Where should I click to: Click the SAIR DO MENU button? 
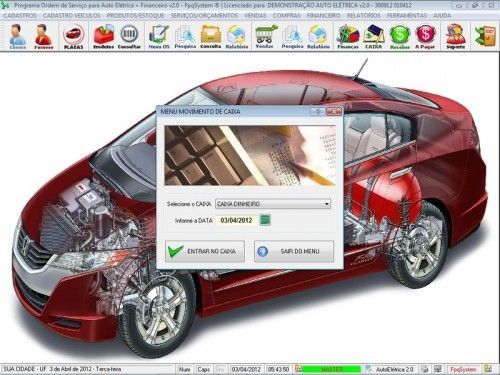(x=294, y=251)
